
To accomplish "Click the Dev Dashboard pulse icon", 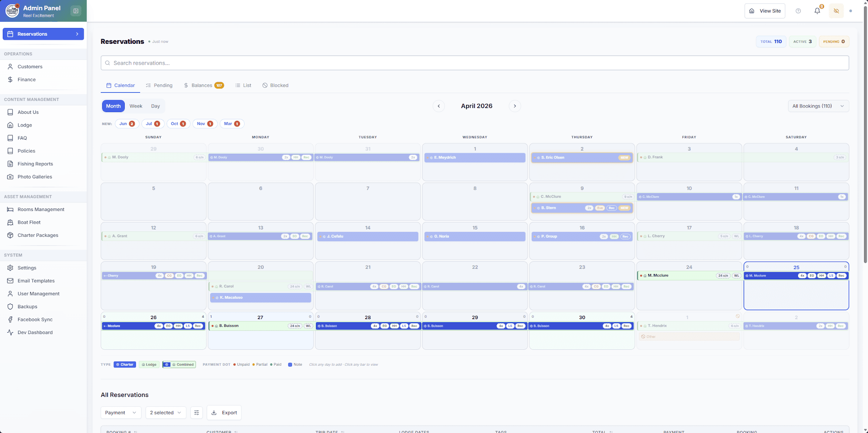I will pos(10,332).
